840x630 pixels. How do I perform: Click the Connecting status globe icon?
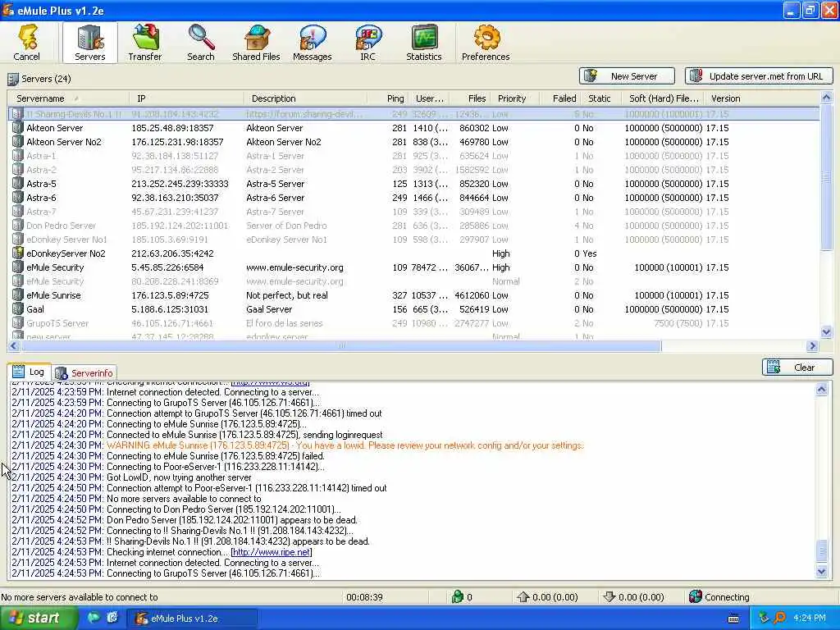pos(696,597)
